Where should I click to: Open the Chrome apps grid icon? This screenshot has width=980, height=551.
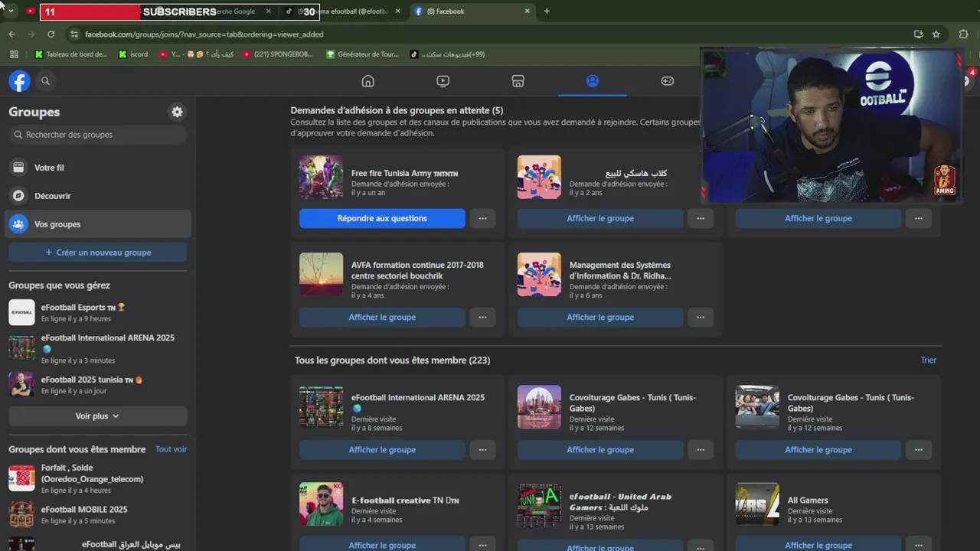[x=14, y=54]
